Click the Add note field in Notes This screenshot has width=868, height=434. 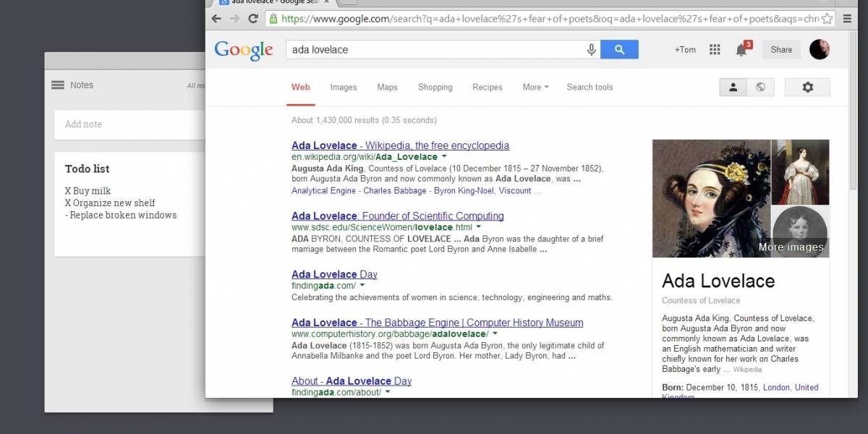(130, 124)
